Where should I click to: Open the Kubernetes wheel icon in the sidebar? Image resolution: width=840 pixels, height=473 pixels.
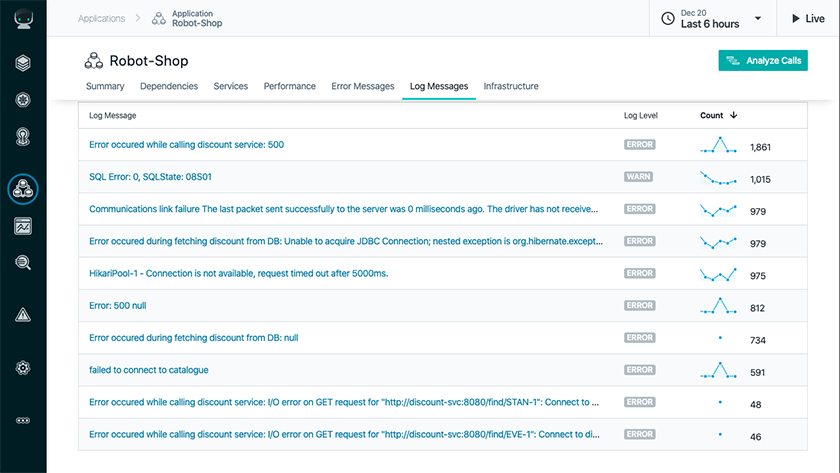point(23,100)
